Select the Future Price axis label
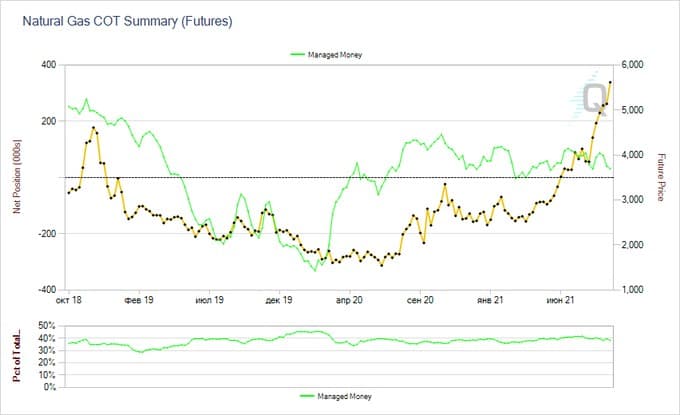This screenshot has height=415, width=680. pos(661,177)
